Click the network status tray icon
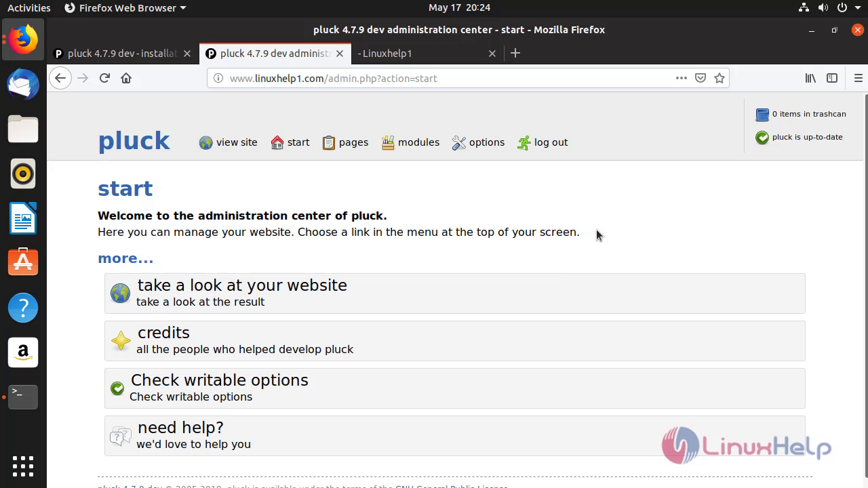This screenshot has height=488, width=868. 804,7
